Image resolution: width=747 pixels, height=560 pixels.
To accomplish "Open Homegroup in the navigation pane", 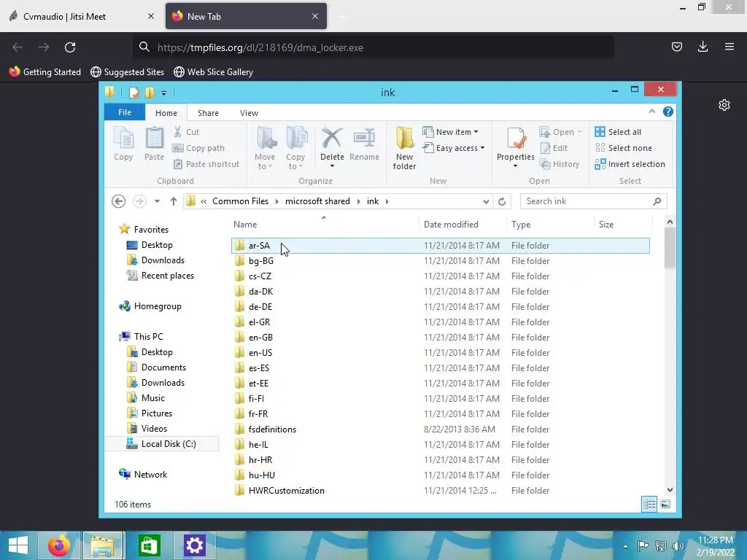I will 150,306.
